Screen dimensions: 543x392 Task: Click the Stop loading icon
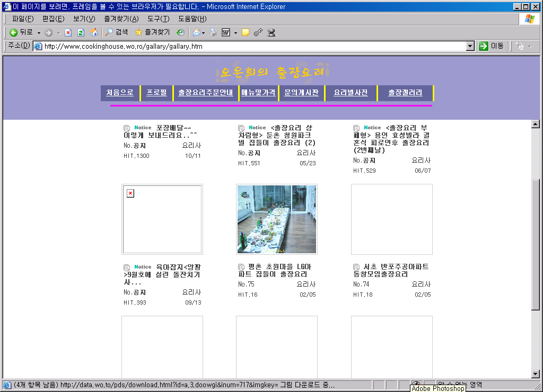pyautogui.click(x=68, y=32)
